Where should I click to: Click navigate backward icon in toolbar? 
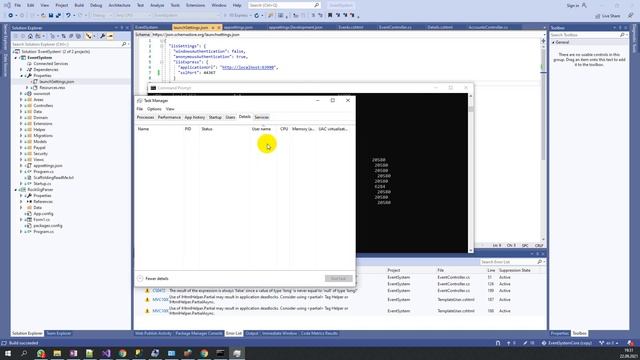[11, 16]
